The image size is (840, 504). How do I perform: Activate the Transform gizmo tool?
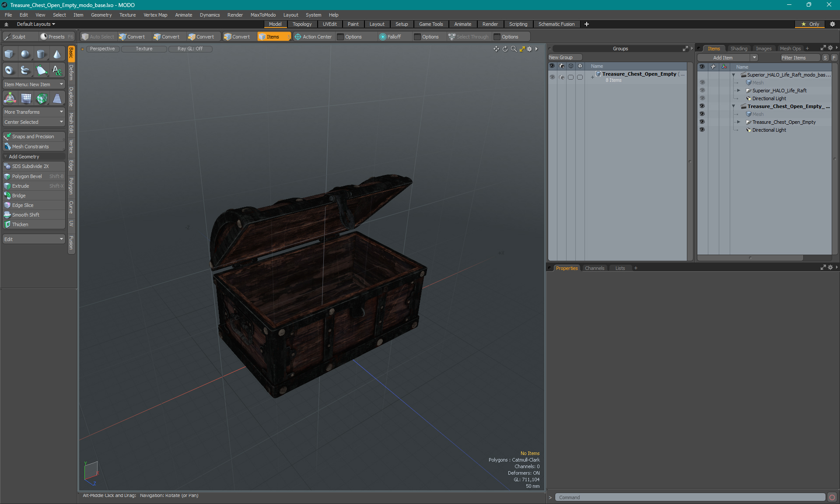click(10, 99)
